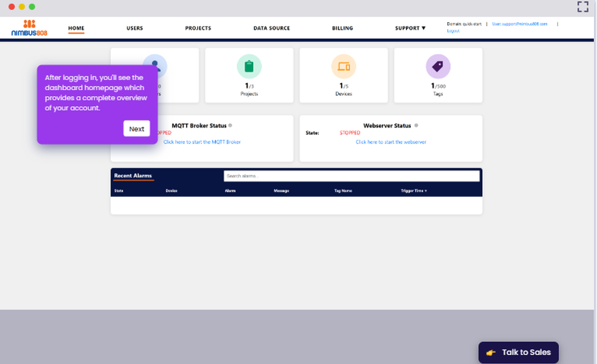Click the Next button on the purple tooltip
The width and height of the screenshot is (597, 364).
pos(137,128)
